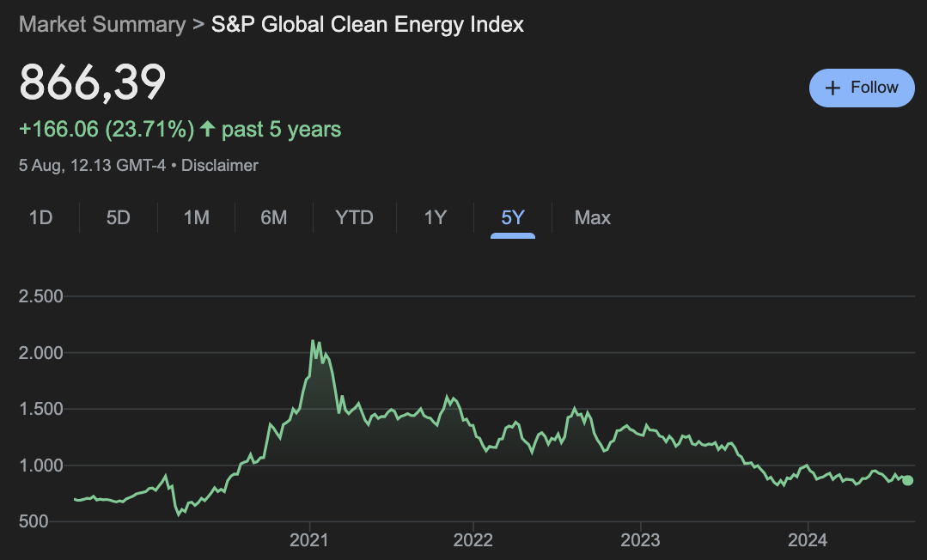Select the 1D time range tab
The width and height of the screenshot is (927, 560).
click(x=41, y=218)
